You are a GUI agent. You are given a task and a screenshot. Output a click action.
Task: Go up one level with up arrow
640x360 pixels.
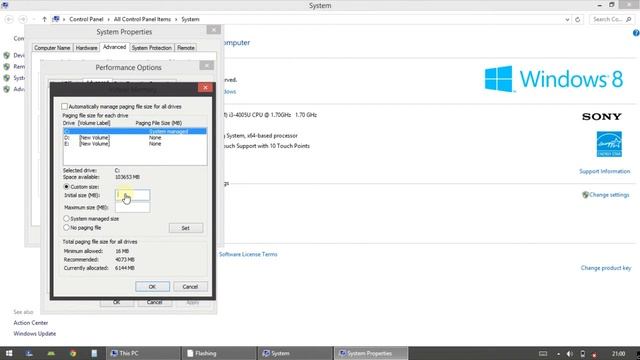[44, 19]
